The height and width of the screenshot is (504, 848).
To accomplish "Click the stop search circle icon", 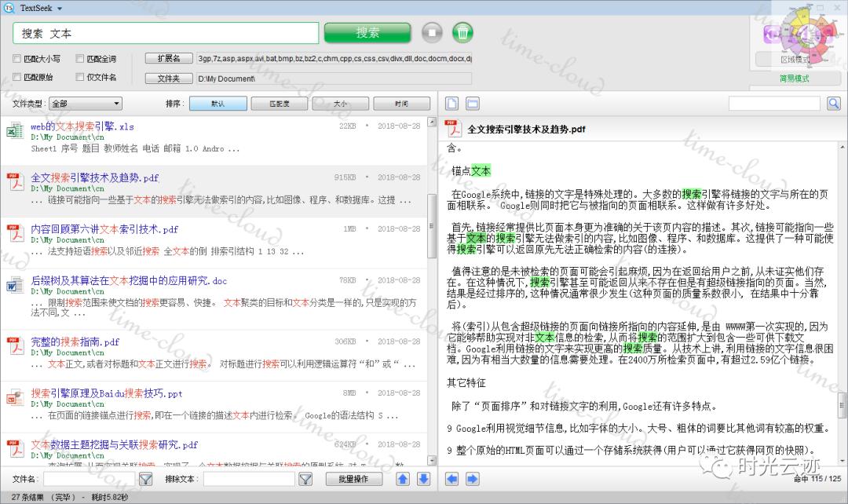I will point(433,32).
